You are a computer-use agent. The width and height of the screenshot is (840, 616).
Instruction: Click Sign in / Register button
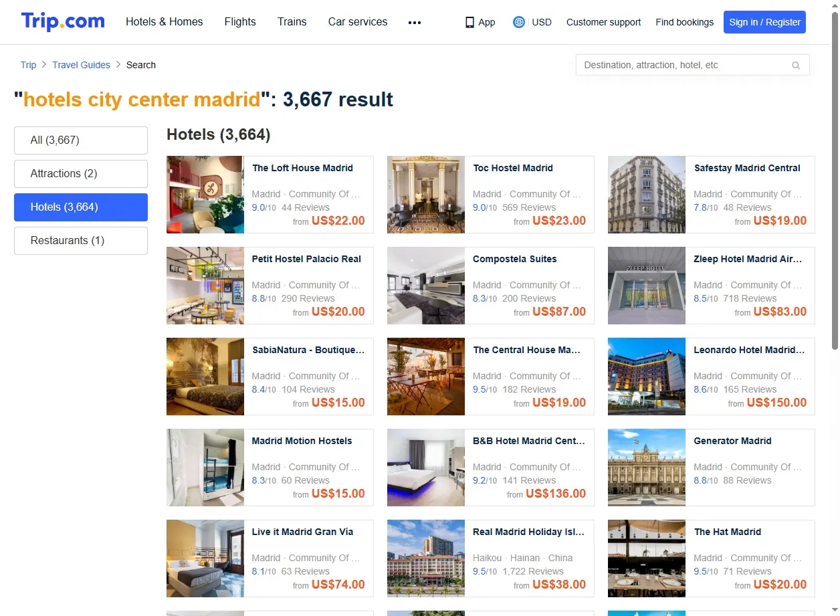click(765, 22)
